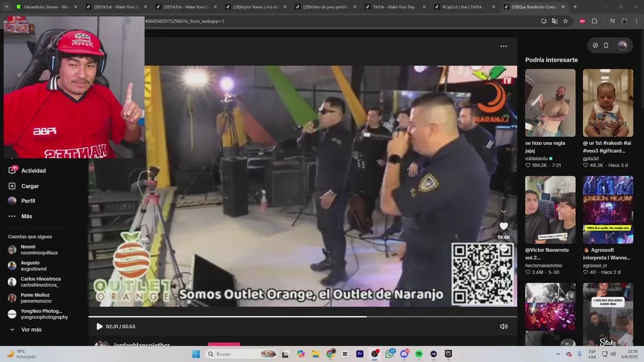The width and height of the screenshot is (644, 362).
Task: Switch to FabianBolss Stream tab
Action: click(46, 7)
